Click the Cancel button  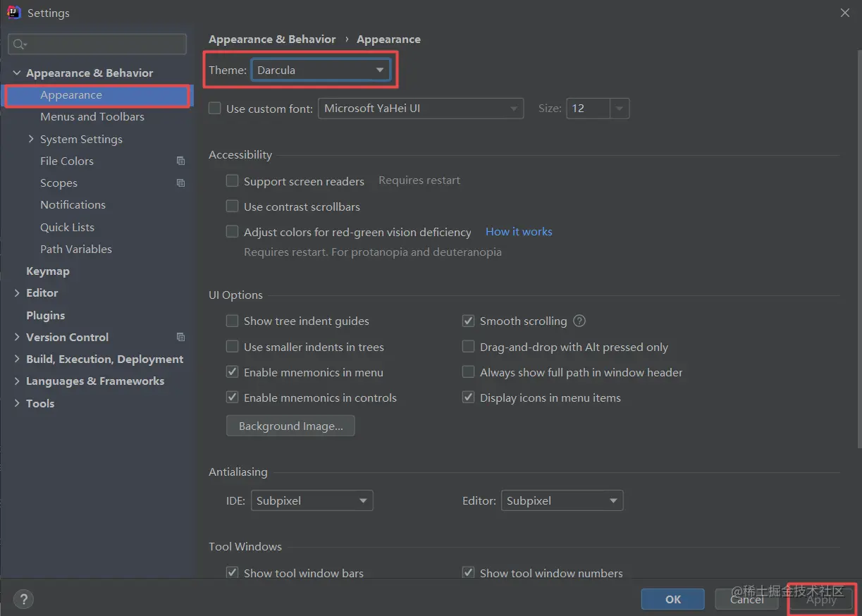tap(747, 599)
